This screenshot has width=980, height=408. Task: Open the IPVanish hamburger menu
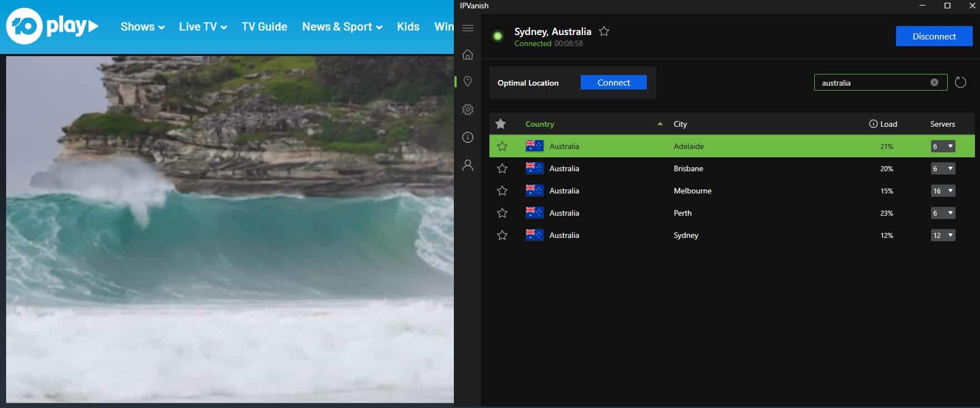pyautogui.click(x=468, y=28)
